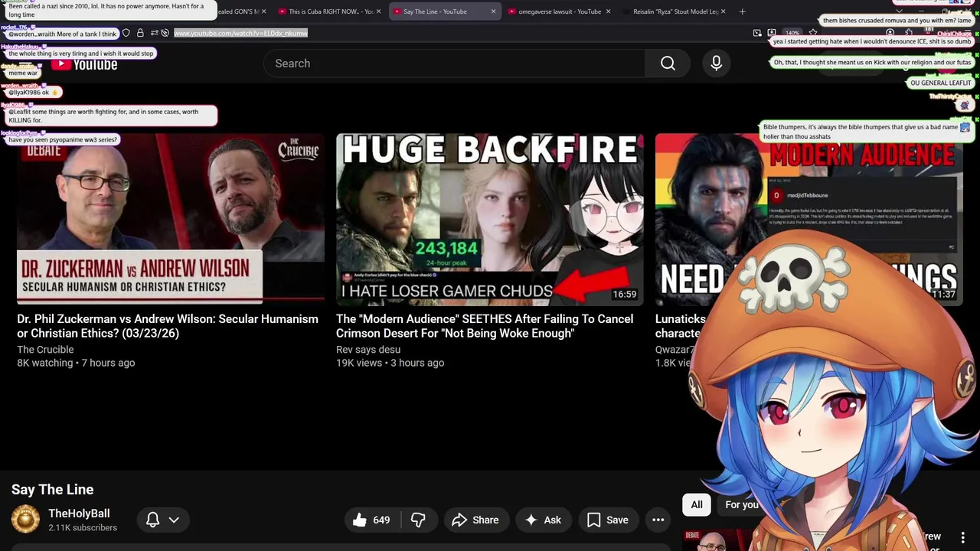This screenshot has width=980, height=551.
Task: Open The Crucible channel link
Action: (x=45, y=350)
